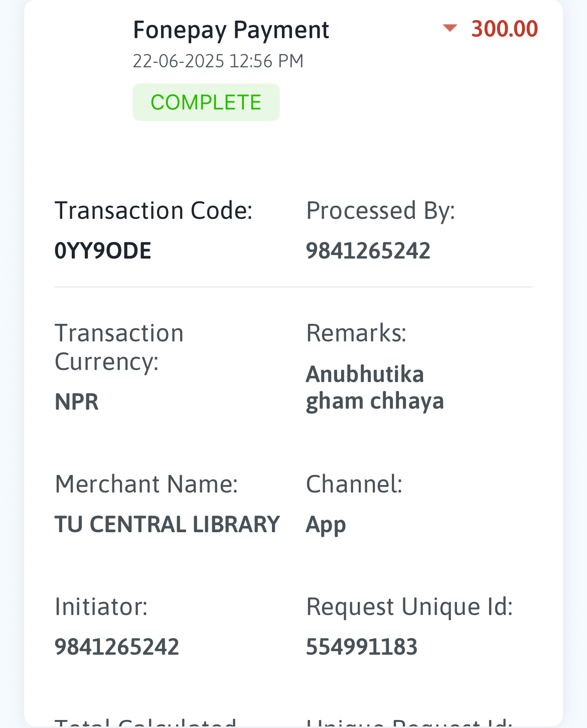Select the App channel value

pyautogui.click(x=326, y=525)
